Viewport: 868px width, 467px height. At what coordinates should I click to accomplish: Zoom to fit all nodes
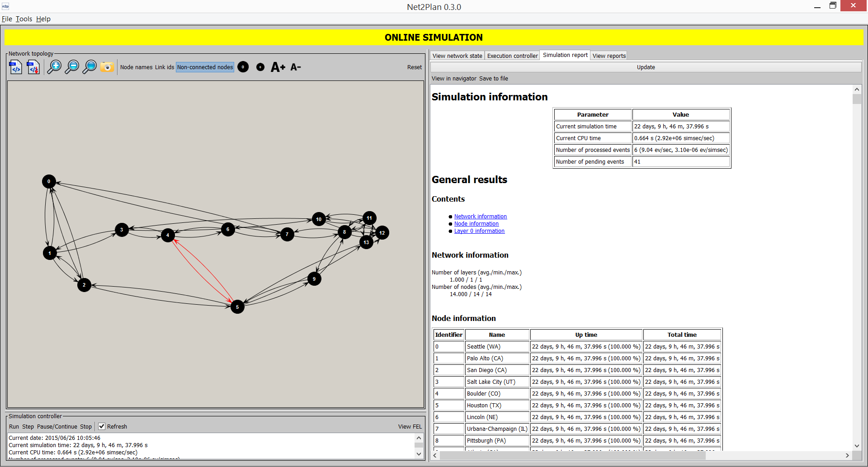pos(90,67)
